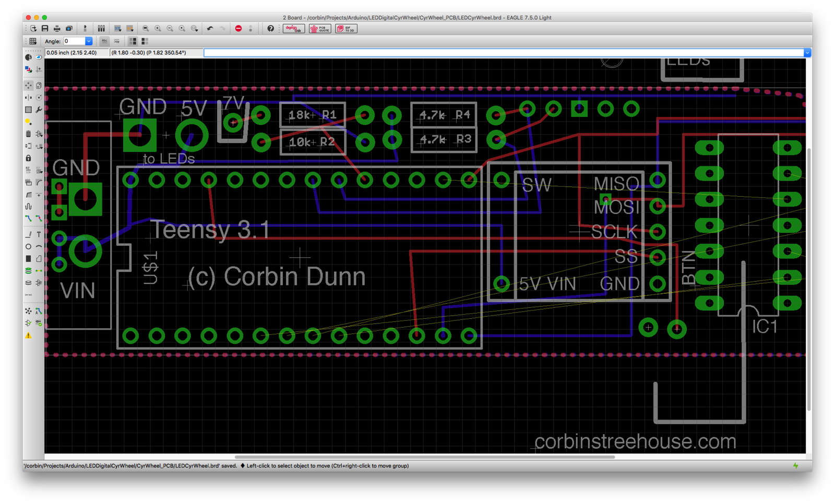
Task: Launch the Autorouter tool
Action: 39,311
